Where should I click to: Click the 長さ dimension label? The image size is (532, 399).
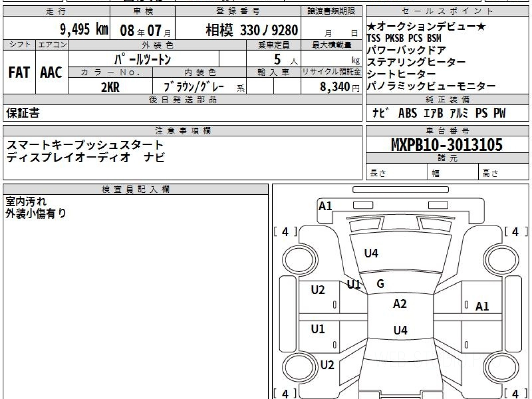pos(379,174)
